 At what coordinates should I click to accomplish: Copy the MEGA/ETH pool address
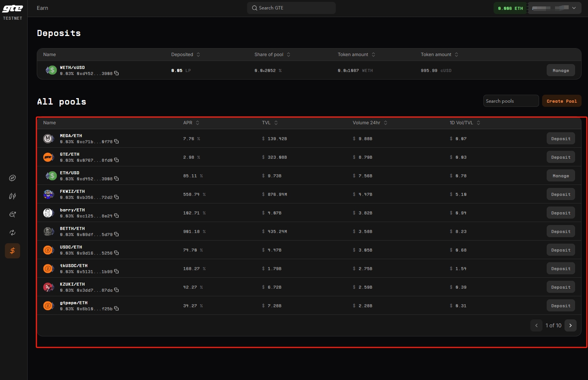tap(116, 142)
